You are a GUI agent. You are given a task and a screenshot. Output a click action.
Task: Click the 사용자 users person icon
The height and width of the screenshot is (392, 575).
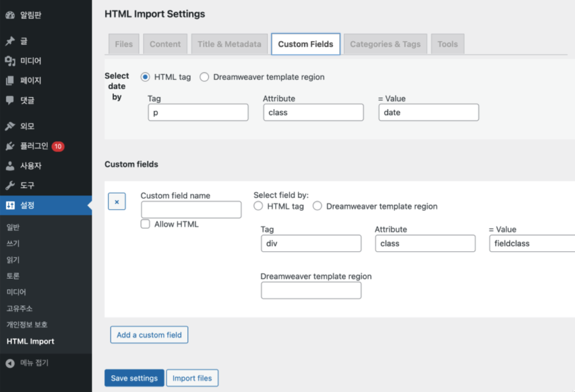pos(10,166)
